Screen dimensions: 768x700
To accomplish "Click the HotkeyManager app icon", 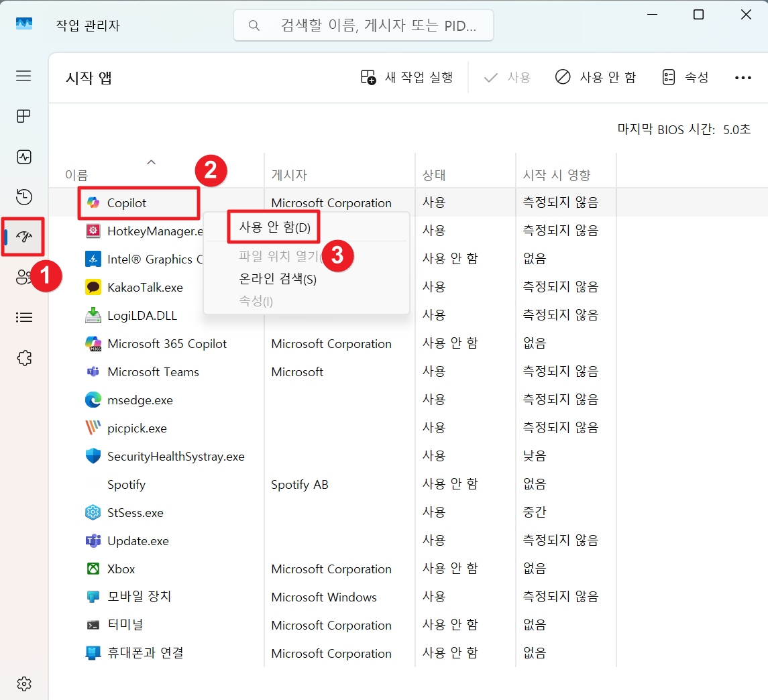I will 93,231.
